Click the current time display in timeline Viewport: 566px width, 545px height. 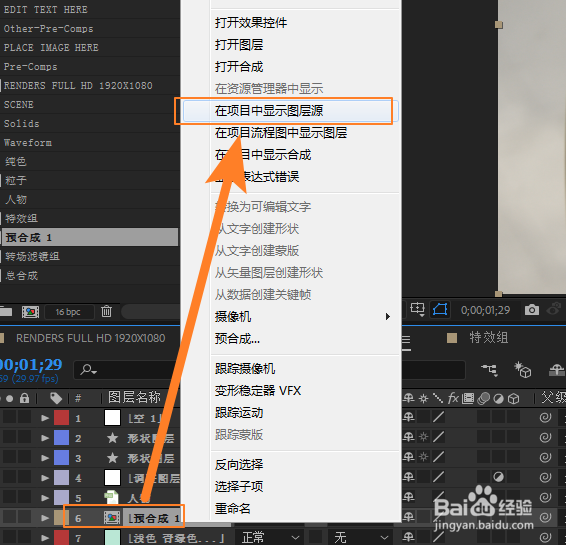click(x=31, y=365)
